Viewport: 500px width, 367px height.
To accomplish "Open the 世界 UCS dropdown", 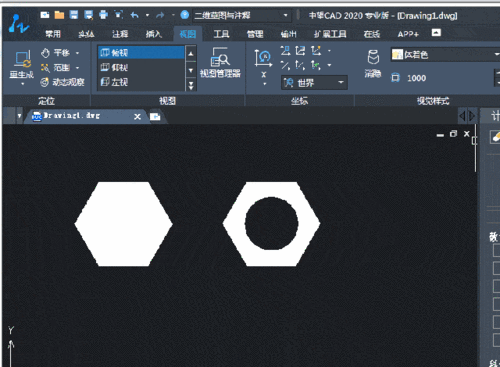I will click(x=314, y=83).
